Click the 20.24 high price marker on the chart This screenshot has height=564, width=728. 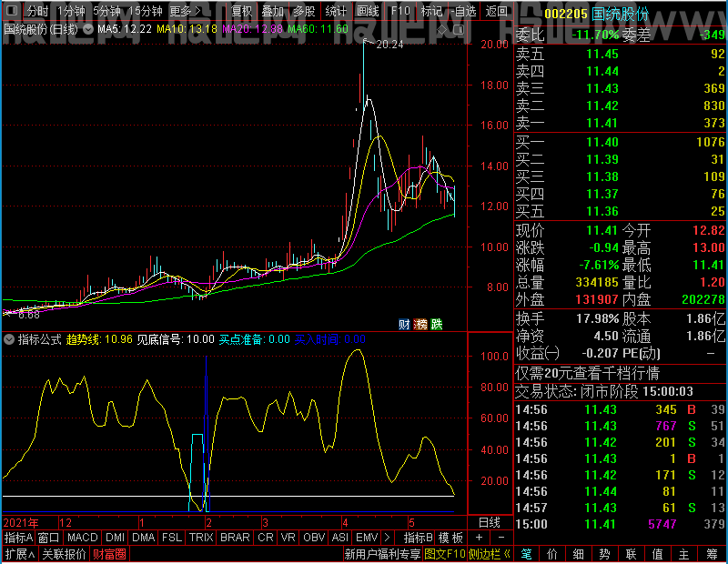pos(389,45)
